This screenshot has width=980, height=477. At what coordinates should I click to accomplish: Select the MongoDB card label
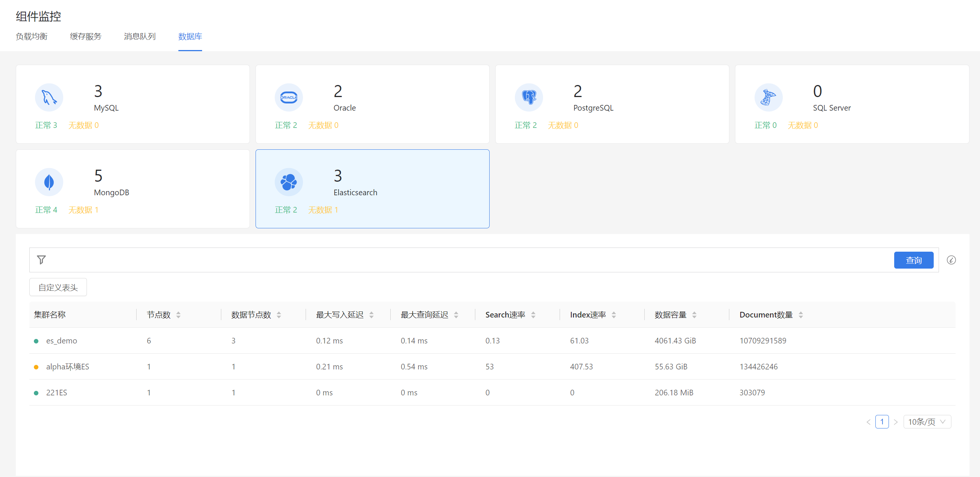[111, 192]
